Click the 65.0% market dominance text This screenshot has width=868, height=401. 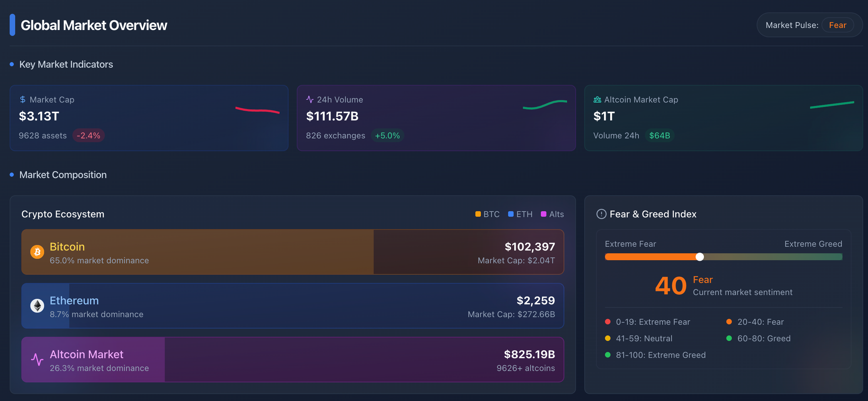click(x=99, y=261)
